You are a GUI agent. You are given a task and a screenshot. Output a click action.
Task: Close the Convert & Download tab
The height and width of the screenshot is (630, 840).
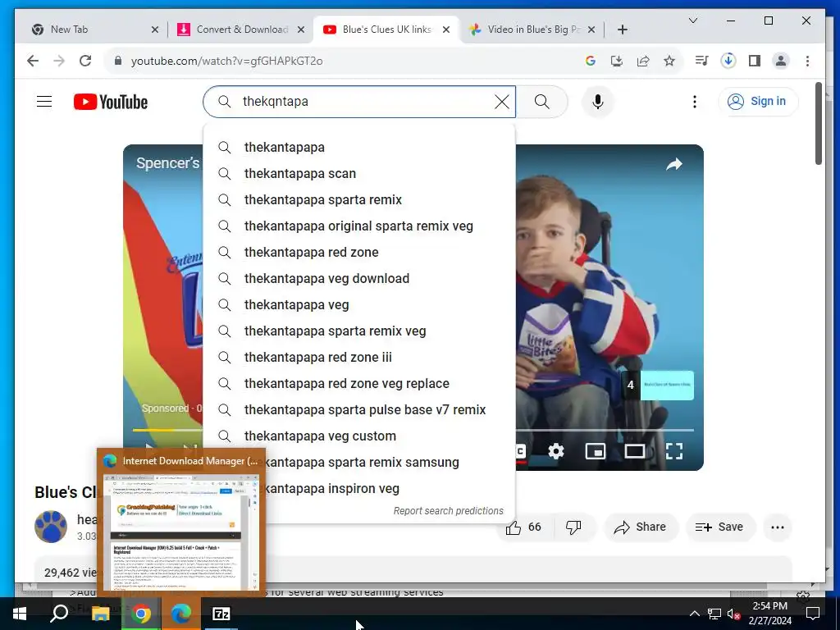[301, 30]
